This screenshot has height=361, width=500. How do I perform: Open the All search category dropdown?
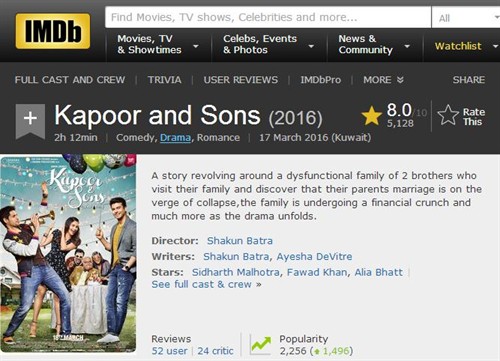pos(466,18)
